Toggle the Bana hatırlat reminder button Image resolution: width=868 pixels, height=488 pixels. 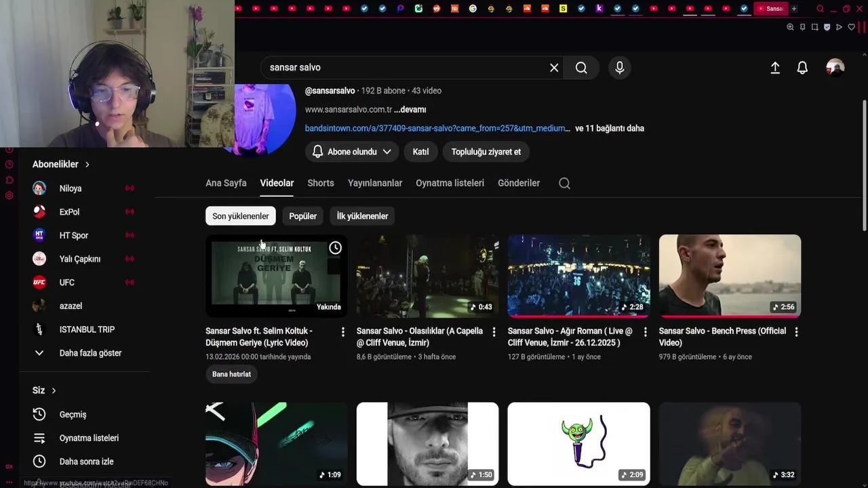pyautogui.click(x=231, y=374)
